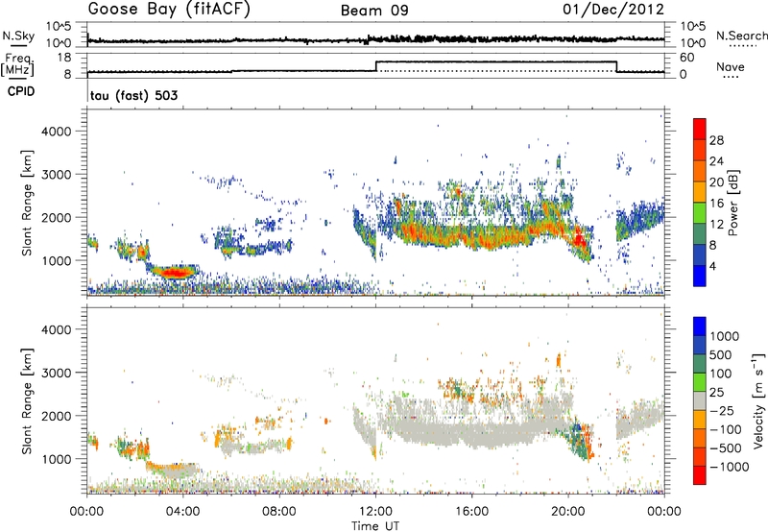Image resolution: width=768 pixels, height=532 pixels.
Task: Click the '1000' tick of the velocity panel's range axis
Action: click(x=56, y=459)
